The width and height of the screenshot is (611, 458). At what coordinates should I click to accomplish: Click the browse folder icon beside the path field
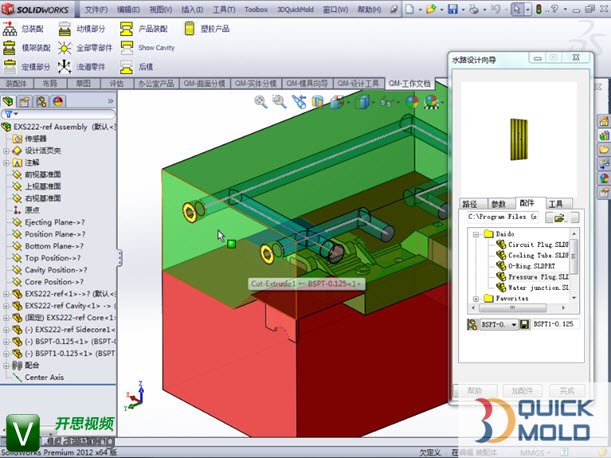coord(559,217)
